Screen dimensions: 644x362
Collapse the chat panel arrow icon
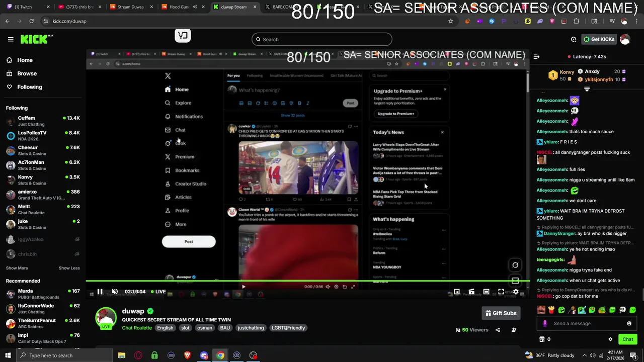pyautogui.click(x=536, y=57)
